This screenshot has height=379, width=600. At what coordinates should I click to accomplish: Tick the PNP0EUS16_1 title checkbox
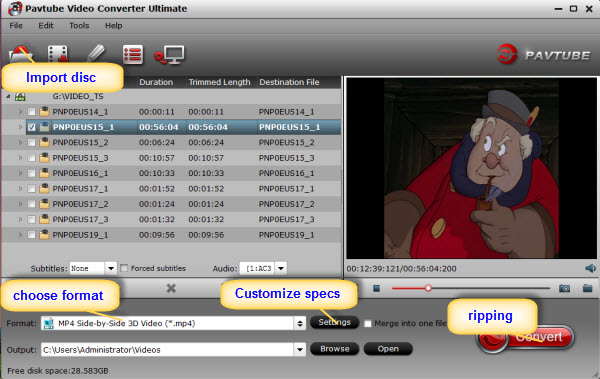click(x=32, y=173)
